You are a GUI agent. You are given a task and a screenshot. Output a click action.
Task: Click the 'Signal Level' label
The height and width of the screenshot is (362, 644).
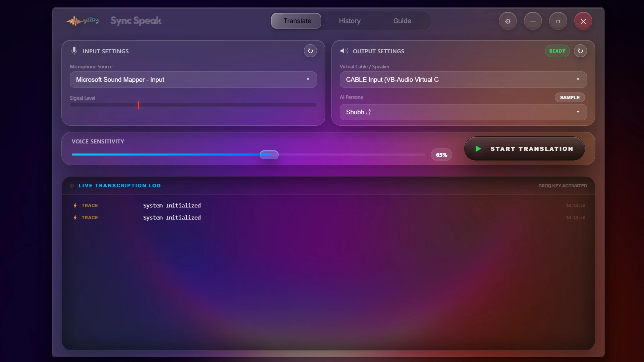(83, 98)
